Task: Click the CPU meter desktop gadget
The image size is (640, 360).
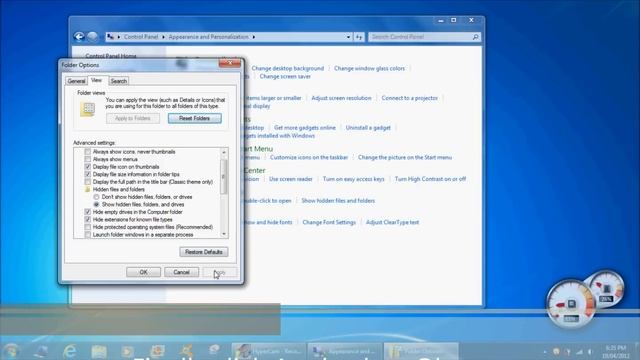Action: [x=571, y=304]
